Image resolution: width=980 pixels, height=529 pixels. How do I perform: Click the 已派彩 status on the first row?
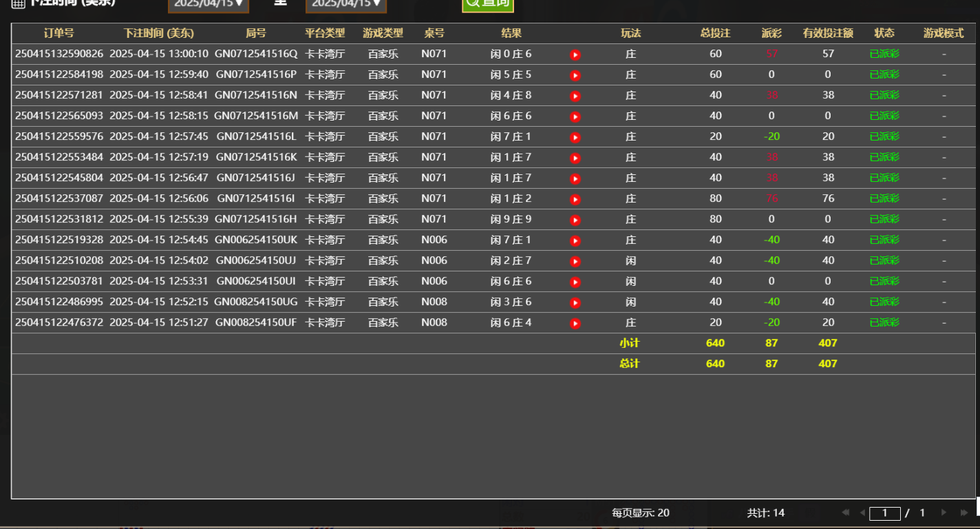click(884, 54)
